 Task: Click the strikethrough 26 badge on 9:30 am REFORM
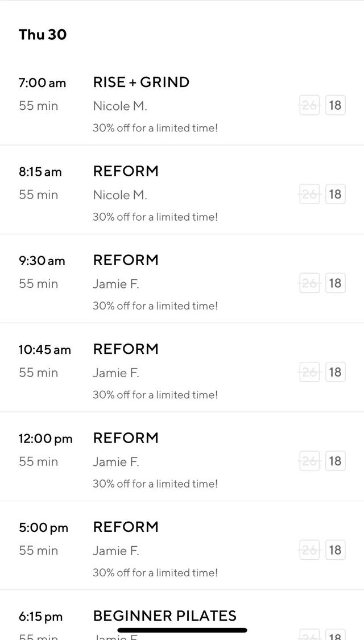point(309,283)
